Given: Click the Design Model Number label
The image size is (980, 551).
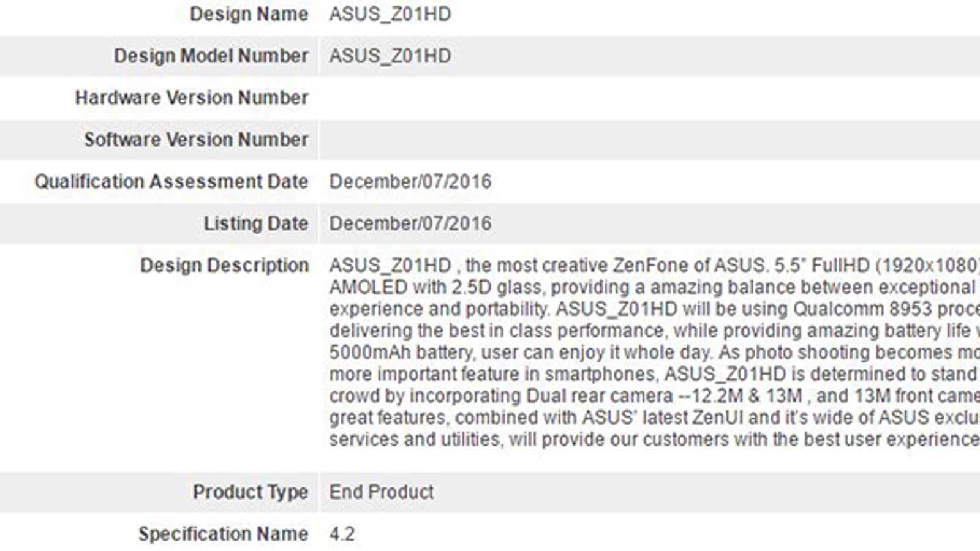Looking at the screenshot, I should tap(211, 56).
